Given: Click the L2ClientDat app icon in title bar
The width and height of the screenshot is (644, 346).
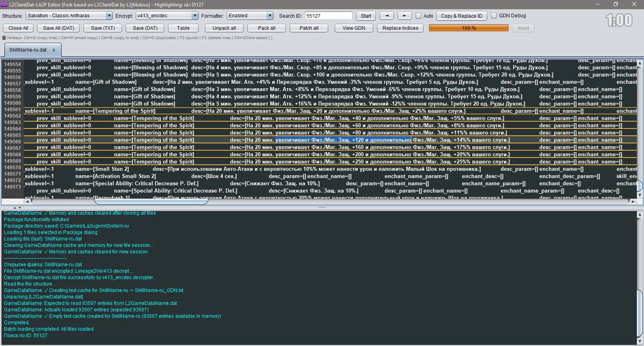Looking at the screenshot, I should 4,4.
